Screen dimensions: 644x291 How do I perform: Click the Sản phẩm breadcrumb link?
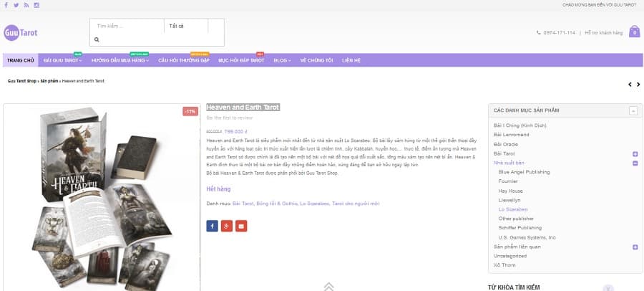(49, 81)
